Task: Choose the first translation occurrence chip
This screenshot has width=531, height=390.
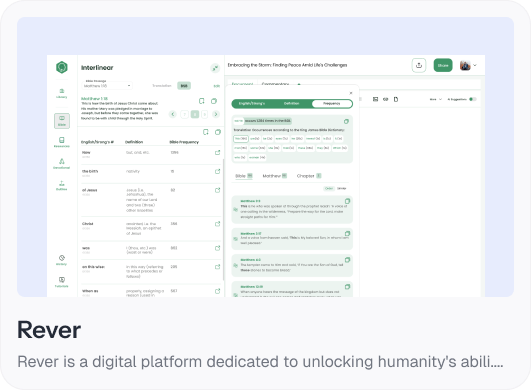Action: point(241,138)
